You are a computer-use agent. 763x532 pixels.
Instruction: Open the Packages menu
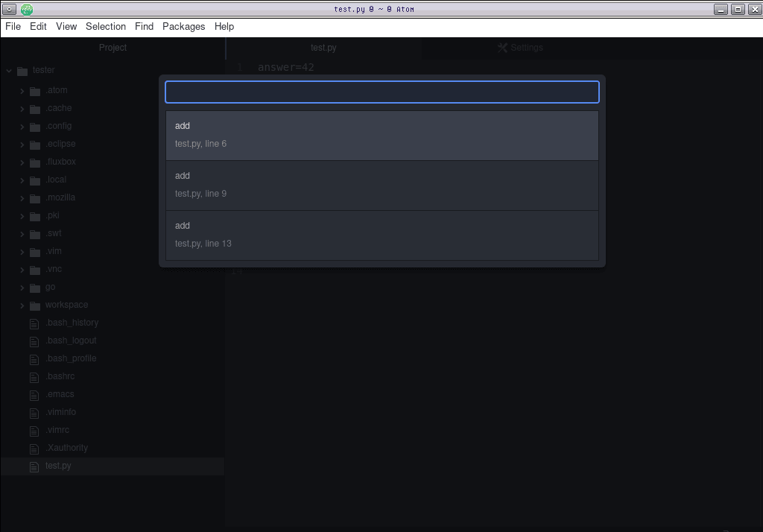[183, 26]
